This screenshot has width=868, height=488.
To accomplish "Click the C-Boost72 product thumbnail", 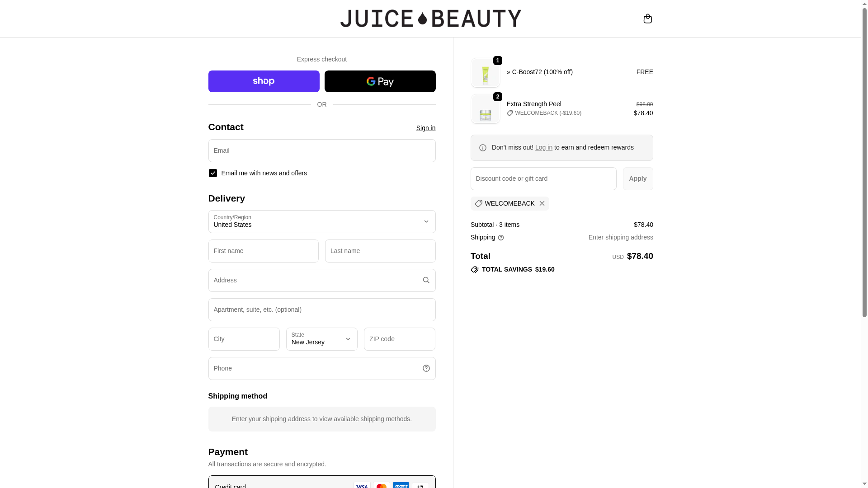I will [x=485, y=73].
